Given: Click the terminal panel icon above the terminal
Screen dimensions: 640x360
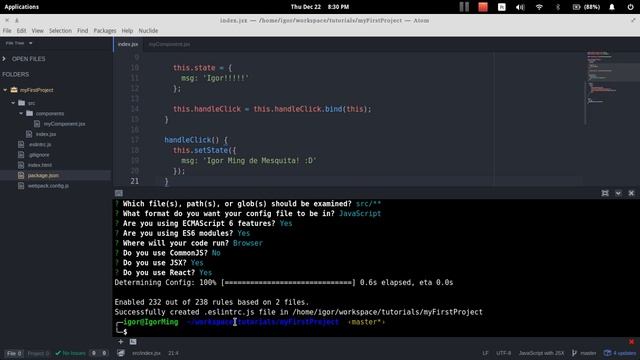Looking at the screenshot, I should coord(119,193).
